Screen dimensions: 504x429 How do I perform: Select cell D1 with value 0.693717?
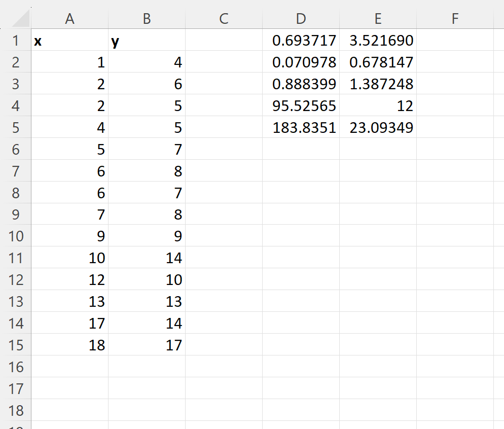(x=301, y=41)
